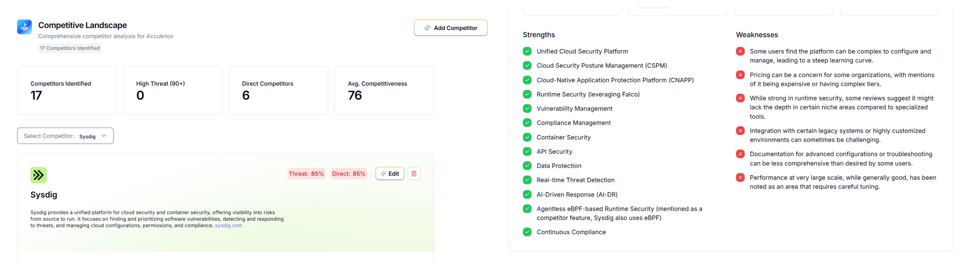Screen dimensions: 980x271
Task: Click the Threat: 85% badge
Action: pos(306,174)
